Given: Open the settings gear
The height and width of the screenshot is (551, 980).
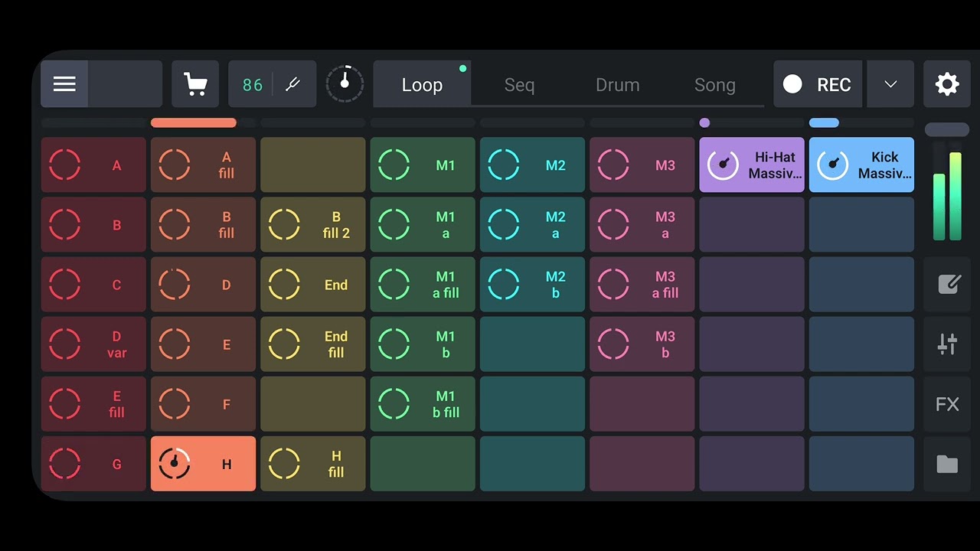Looking at the screenshot, I should tap(947, 84).
